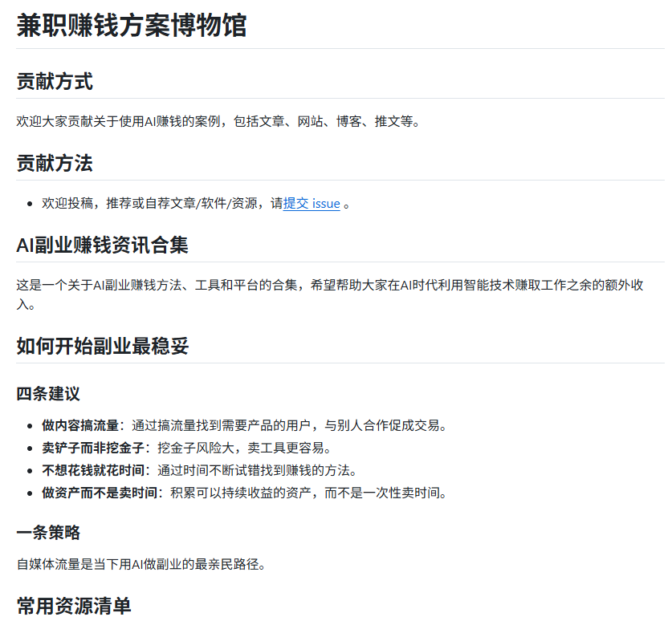Click the 如何开始副业最稳妥 heading
Screen dimensions: 672x621
(x=103, y=346)
